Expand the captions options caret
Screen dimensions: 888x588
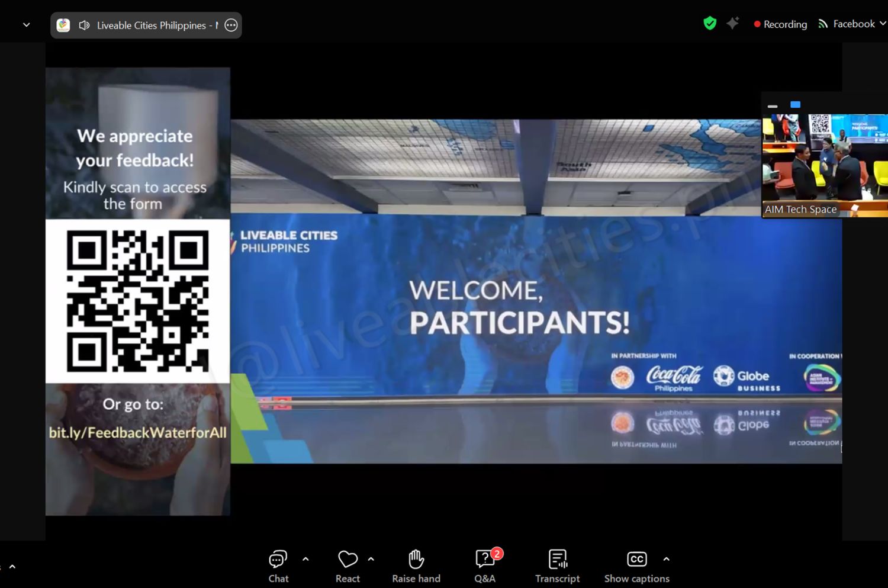click(x=667, y=559)
